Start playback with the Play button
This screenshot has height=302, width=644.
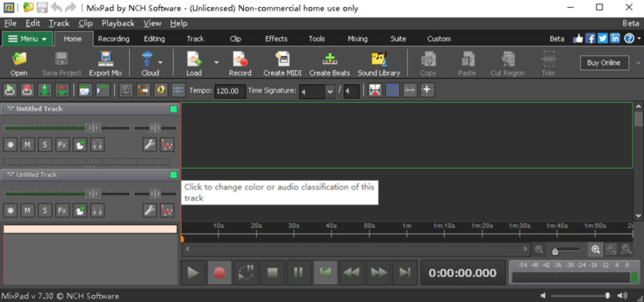pyautogui.click(x=193, y=273)
